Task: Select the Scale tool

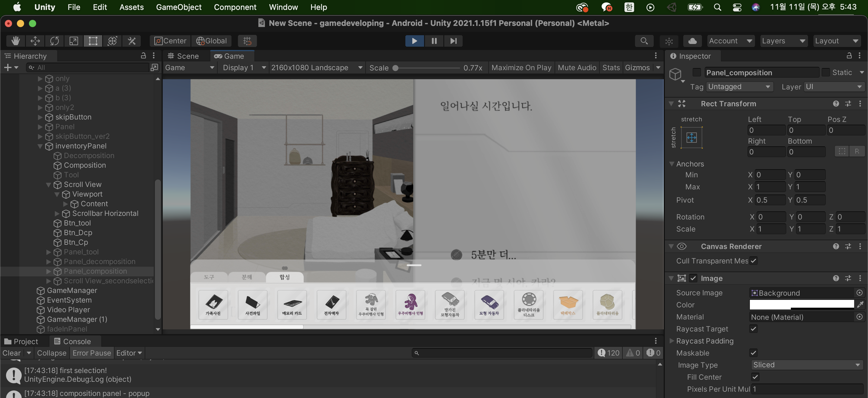Action: pyautogui.click(x=74, y=41)
